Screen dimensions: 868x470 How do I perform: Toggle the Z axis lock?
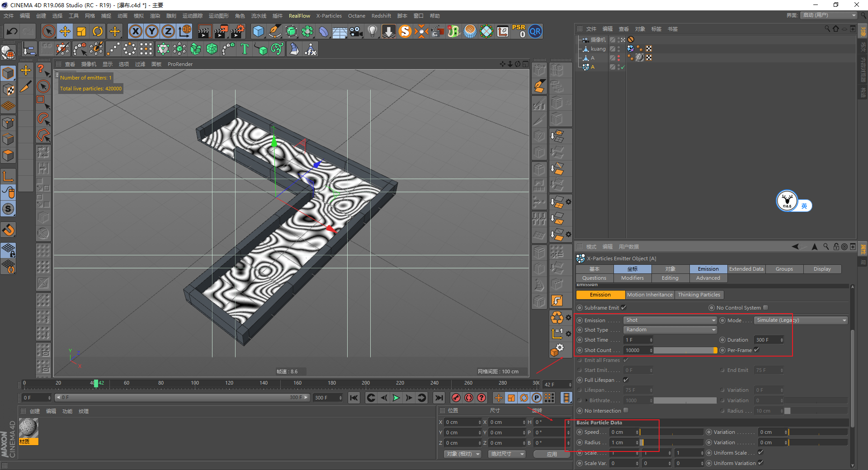point(168,31)
